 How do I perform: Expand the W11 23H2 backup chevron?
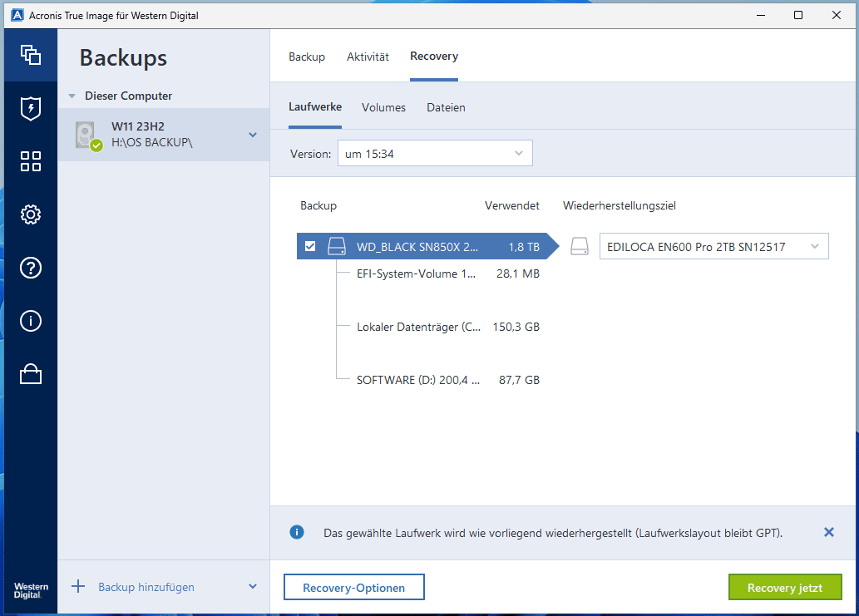coord(253,135)
